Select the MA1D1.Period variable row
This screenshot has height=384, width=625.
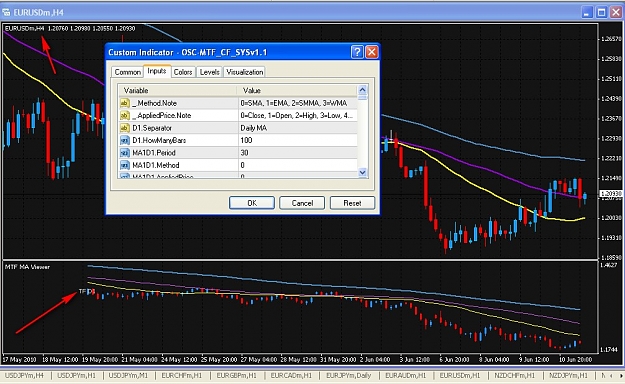click(238, 153)
